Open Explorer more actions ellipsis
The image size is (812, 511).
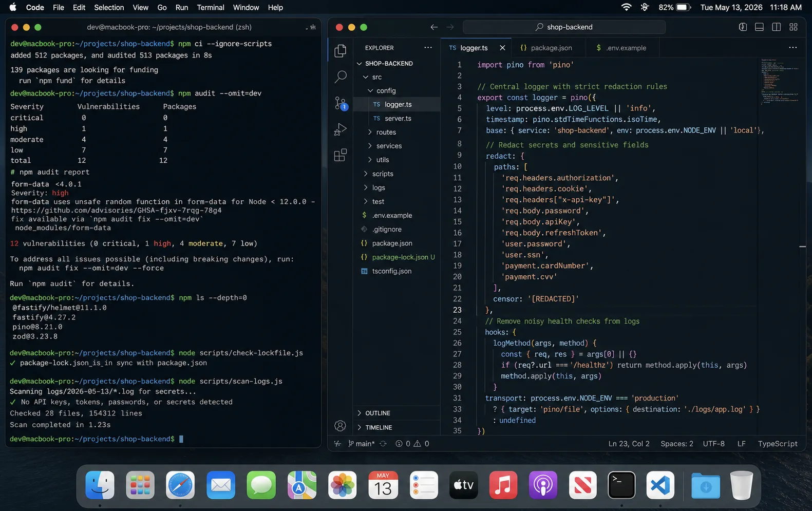pyautogui.click(x=428, y=47)
